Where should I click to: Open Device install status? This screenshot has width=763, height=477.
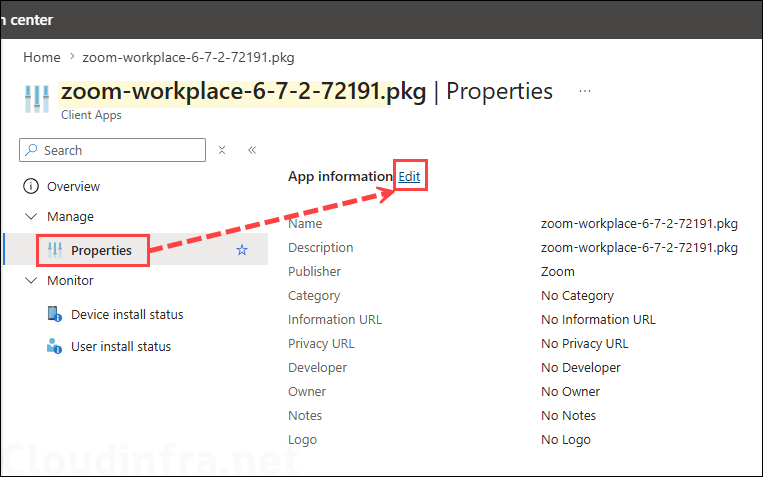tap(127, 314)
